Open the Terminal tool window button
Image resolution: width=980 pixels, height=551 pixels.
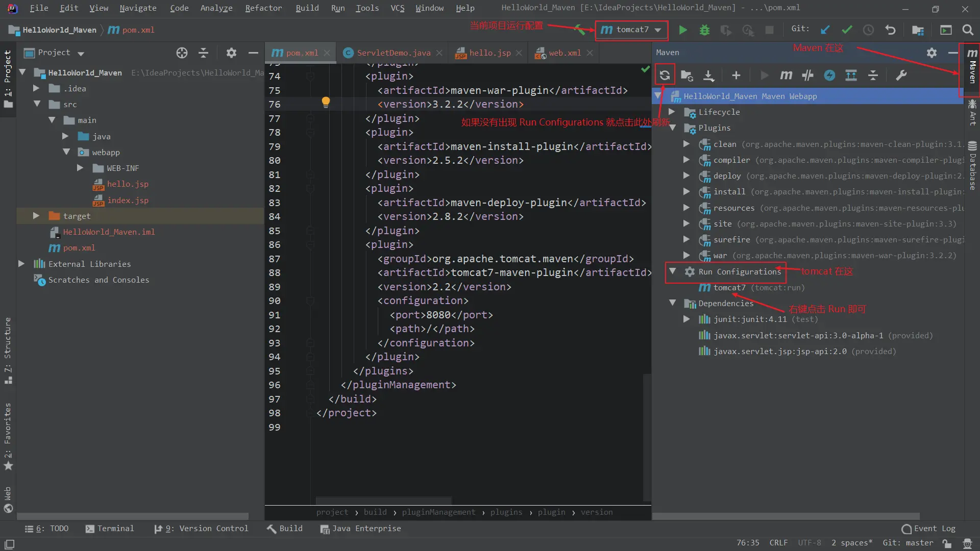click(x=110, y=529)
